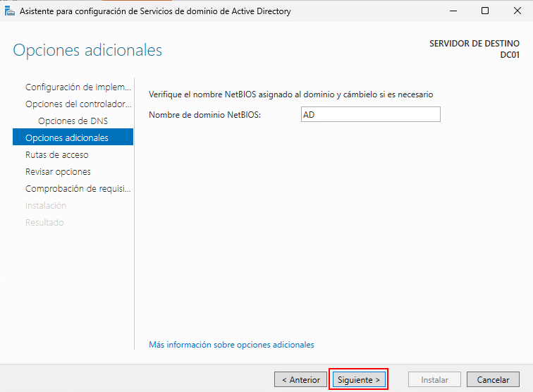Jump to Rutas de acceso step
This screenshot has height=392, width=533.
click(x=57, y=155)
